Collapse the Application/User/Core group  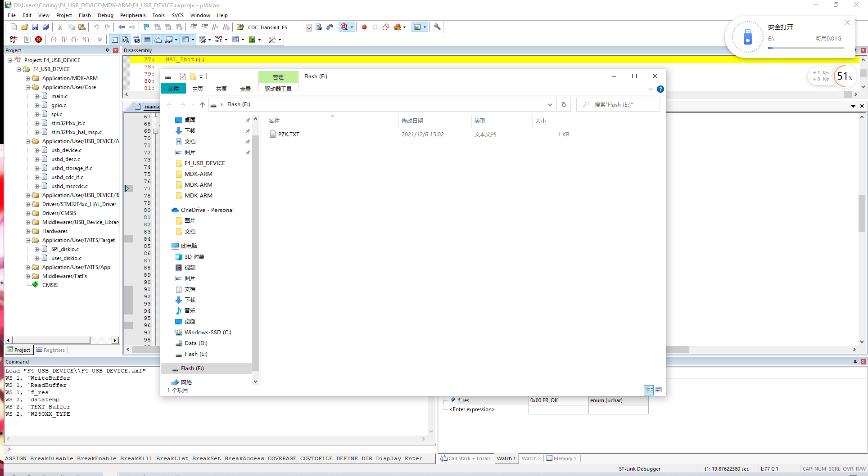tap(28, 87)
